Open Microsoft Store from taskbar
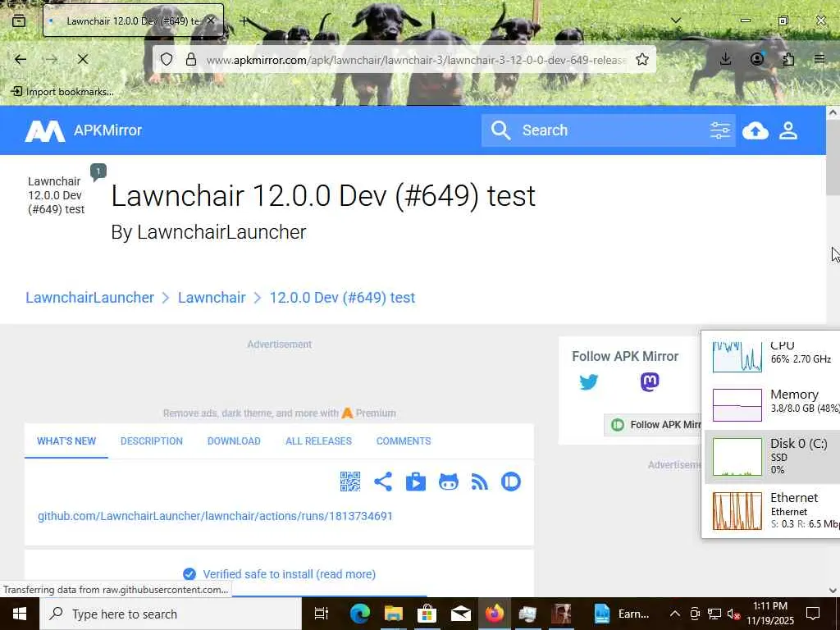The image size is (840, 630). pos(427,614)
